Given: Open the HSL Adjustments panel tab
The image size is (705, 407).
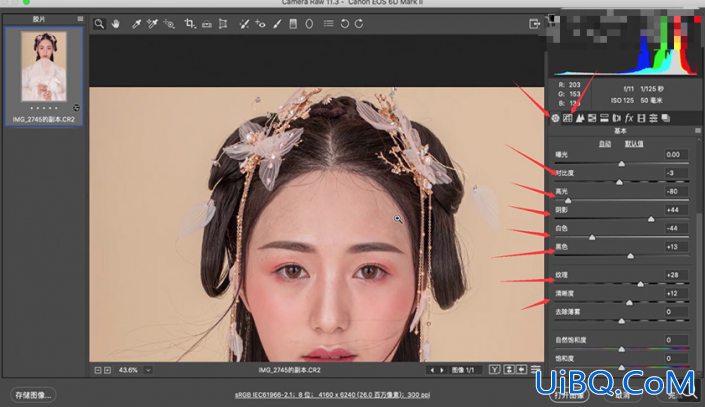Looking at the screenshot, I should tap(592, 118).
